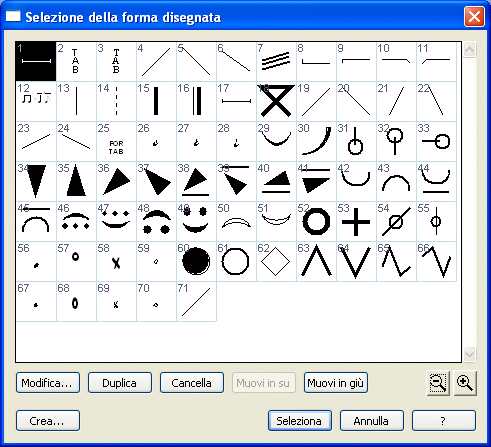The image size is (491, 447).
Task: Choose shape 52, the thick ring
Action: coord(316,221)
